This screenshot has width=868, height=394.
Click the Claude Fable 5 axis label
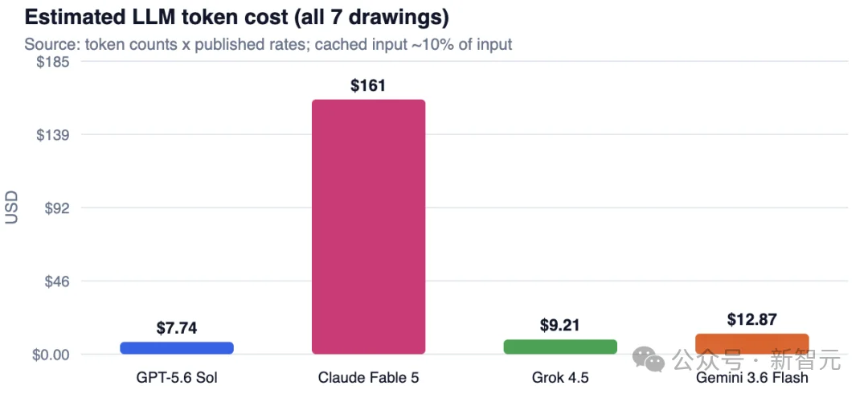368,378
